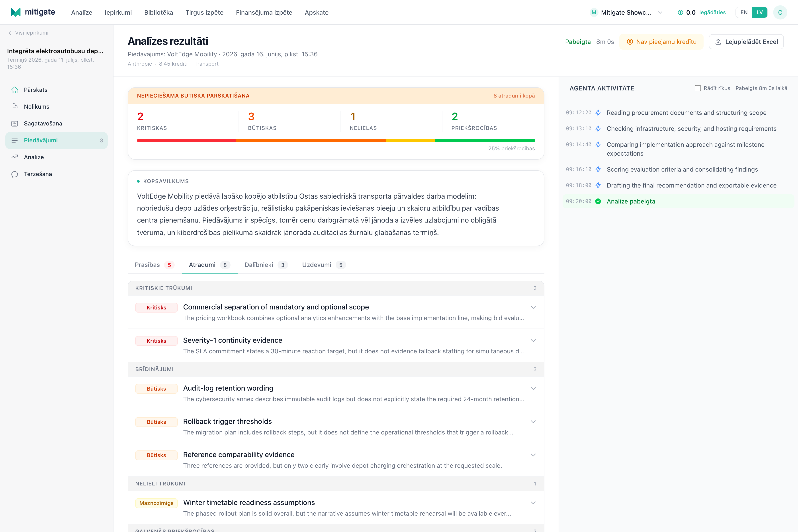Click the 2 Kritiskas count tile

[187, 121]
